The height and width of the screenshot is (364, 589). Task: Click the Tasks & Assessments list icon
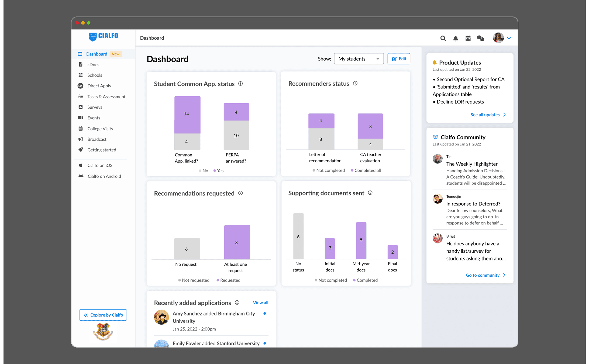[81, 97]
